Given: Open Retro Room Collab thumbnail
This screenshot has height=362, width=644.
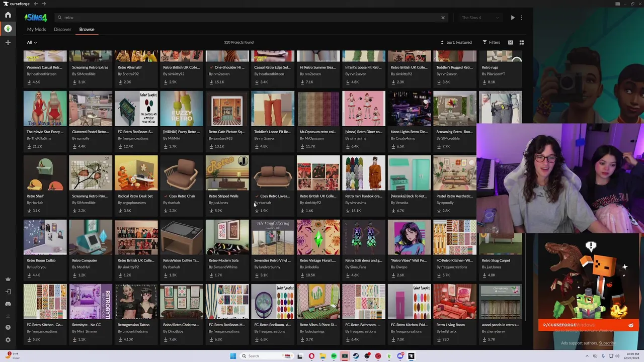Looking at the screenshot, I should (x=45, y=237).
